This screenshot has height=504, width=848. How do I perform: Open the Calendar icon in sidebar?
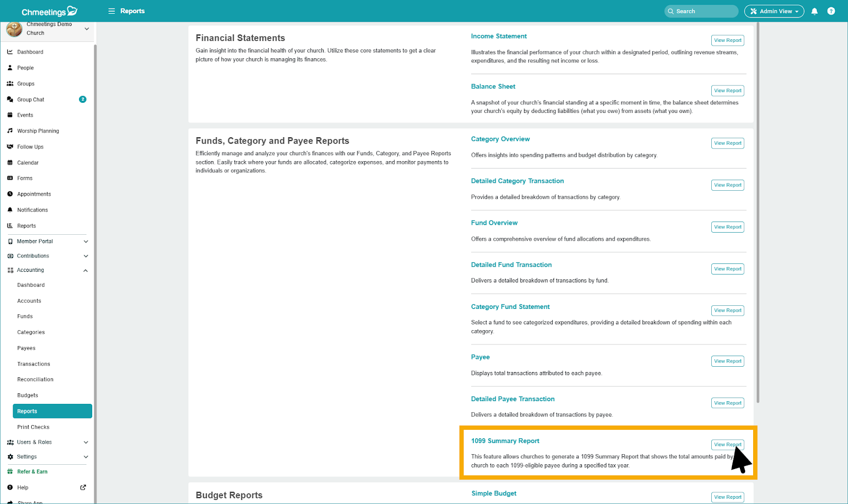10,163
